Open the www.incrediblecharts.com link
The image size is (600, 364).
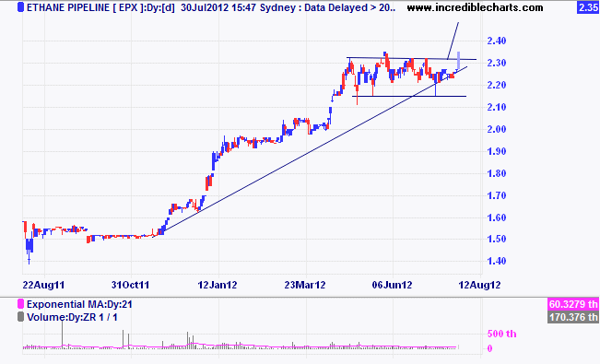pos(475,7)
